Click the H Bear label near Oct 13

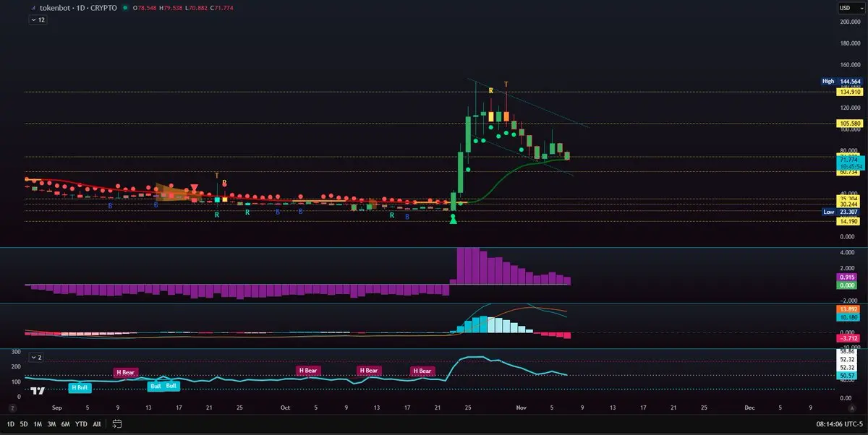[368, 371]
